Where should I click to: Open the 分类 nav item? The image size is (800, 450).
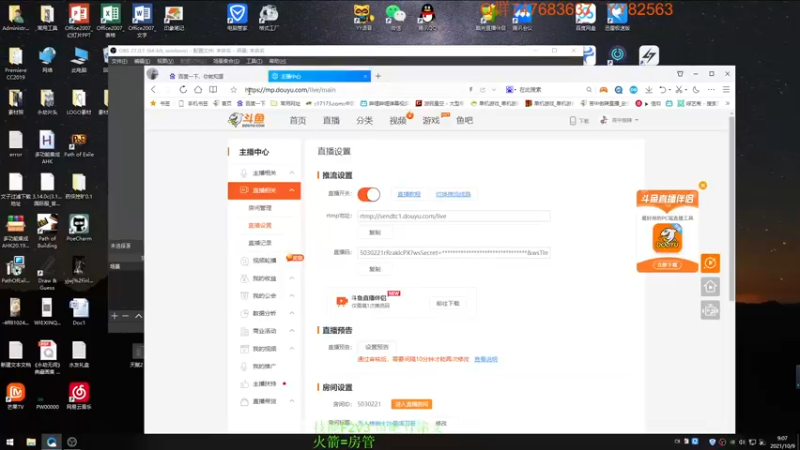point(364,120)
